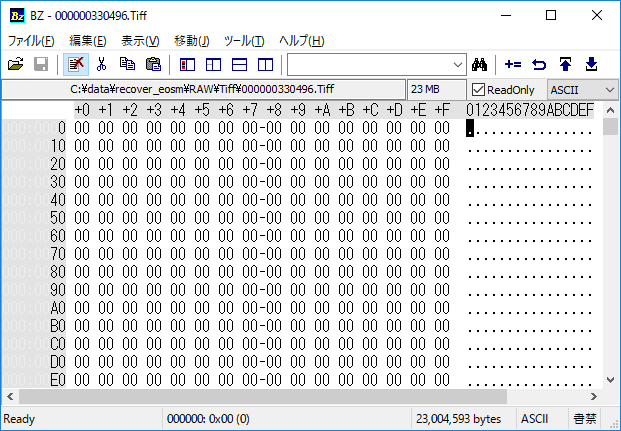This screenshot has width=621, height=431.
Task: Click the 23,004,593 bytes status entry
Action: tap(458, 419)
